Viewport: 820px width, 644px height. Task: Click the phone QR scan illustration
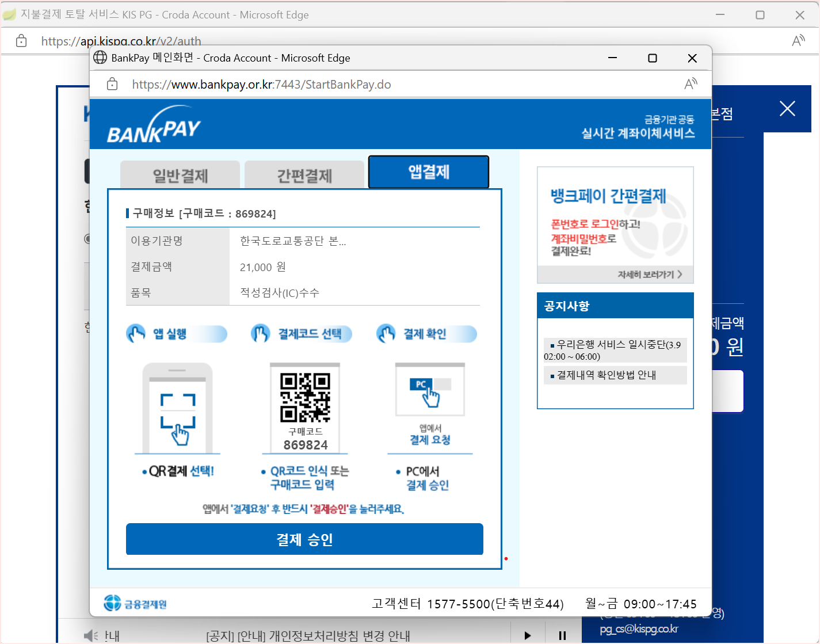pos(178,408)
